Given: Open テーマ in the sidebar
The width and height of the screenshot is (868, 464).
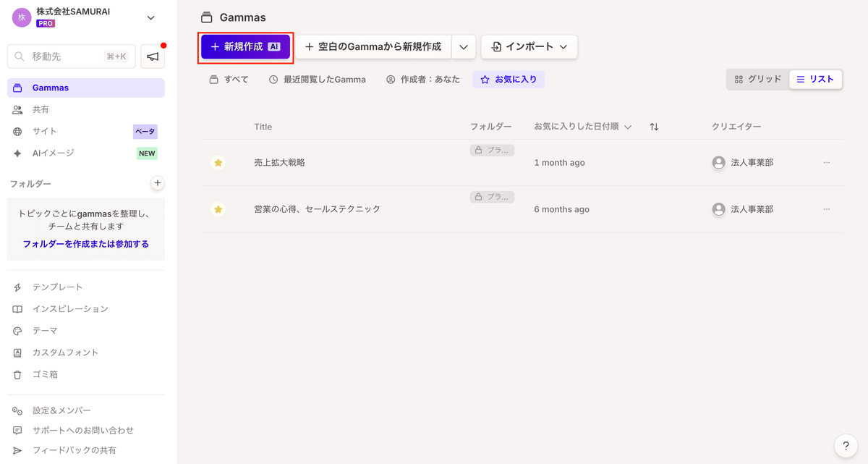Looking at the screenshot, I should (x=86, y=330).
